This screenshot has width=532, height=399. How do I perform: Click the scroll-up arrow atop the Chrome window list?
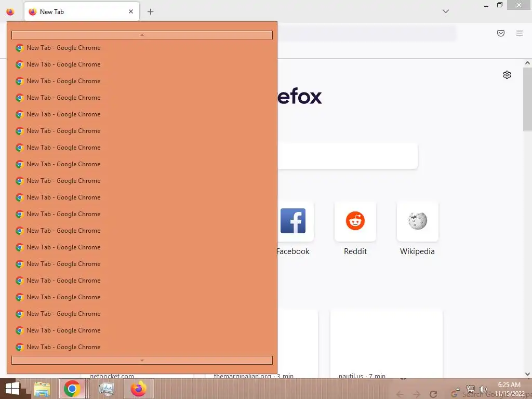click(x=142, y=35)
